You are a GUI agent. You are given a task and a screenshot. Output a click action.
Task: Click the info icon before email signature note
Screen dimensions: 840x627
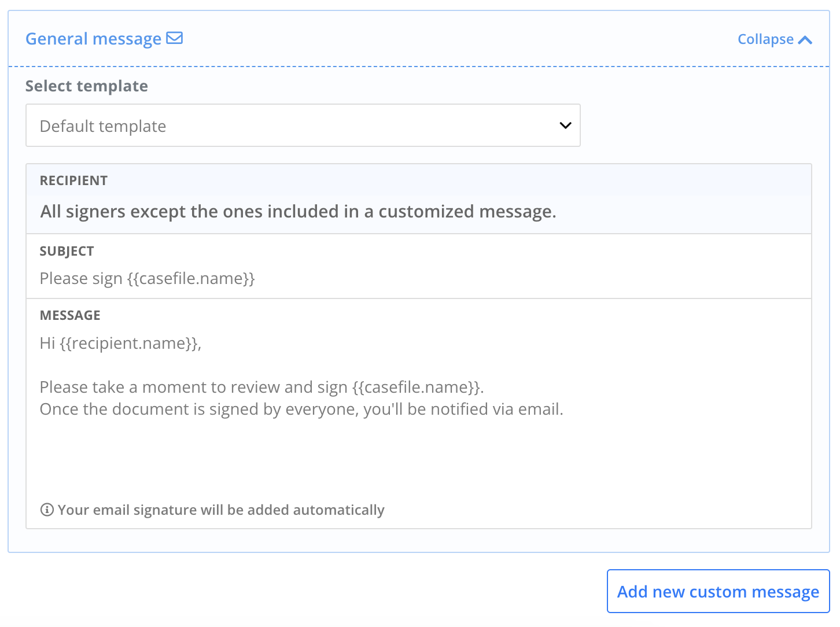click(x=47, y=510)
